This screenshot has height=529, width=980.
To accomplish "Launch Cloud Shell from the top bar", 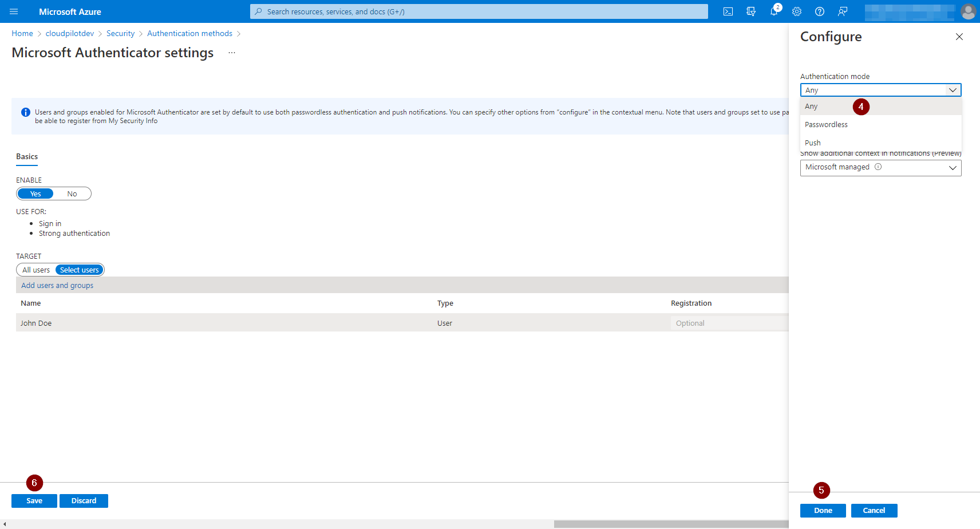I will (728, 11).
